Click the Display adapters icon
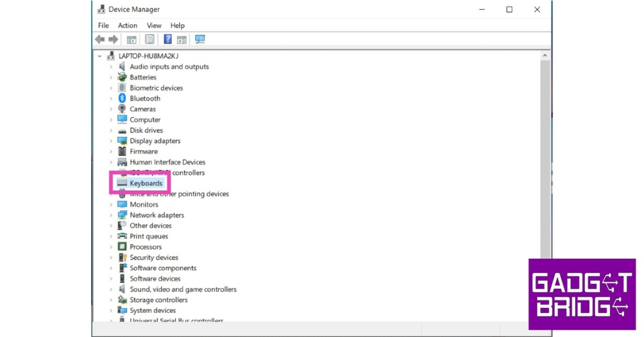The height and width of the screenshot is (337, 644). (122, 141)
